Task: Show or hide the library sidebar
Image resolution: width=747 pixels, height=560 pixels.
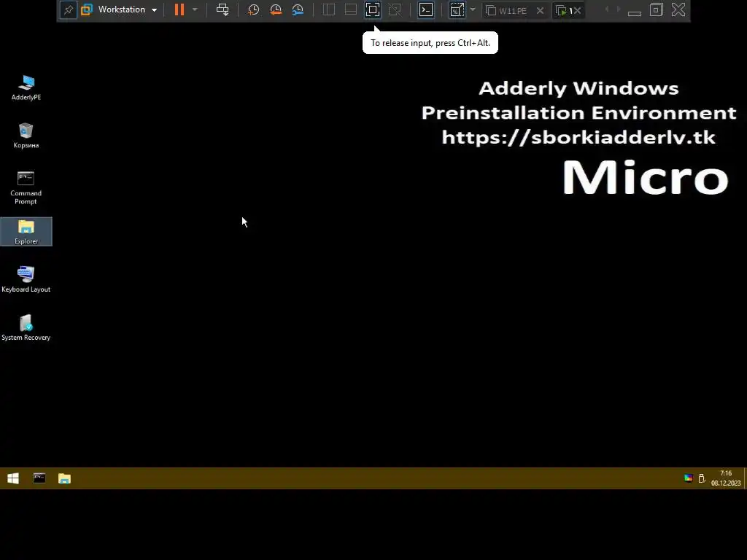Action: tap(329, 9)
